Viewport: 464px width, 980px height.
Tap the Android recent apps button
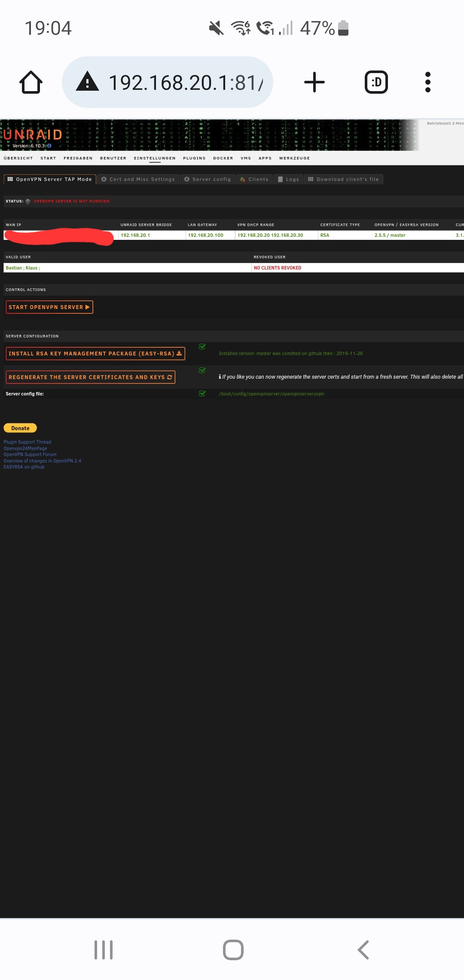pyautogui.click(x=104, y=950)
